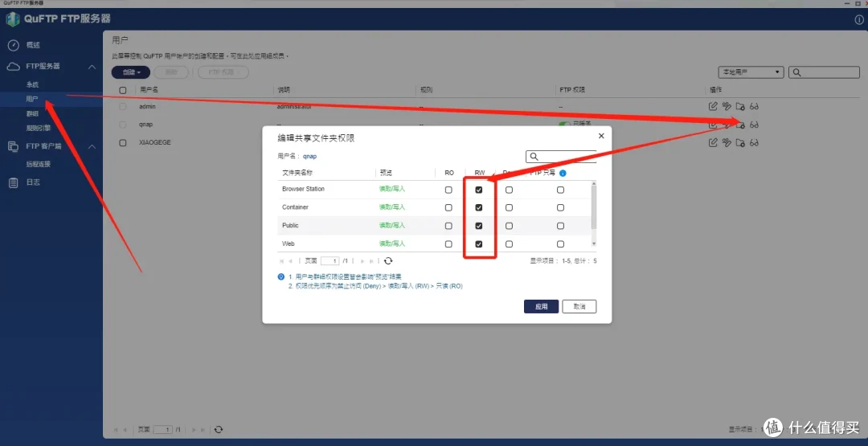Click the glasses view icon for admin
Viewport: 868px width, 446px height.
(754, 106)
